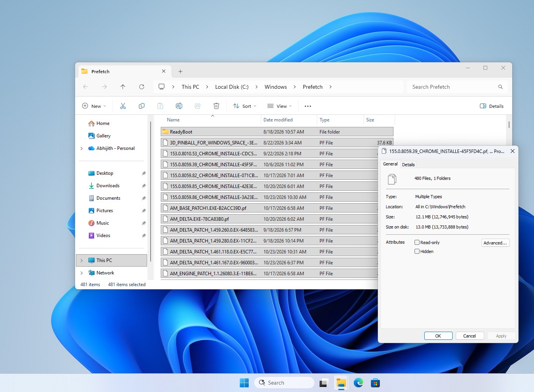The image size is (534, 392).
Task: Click the Windows breadcrumb
Action: click(x=276, y=87)
